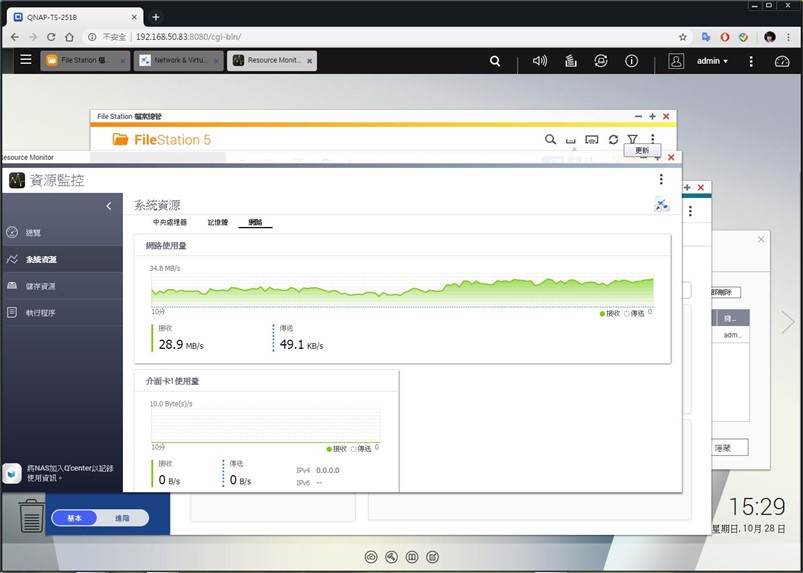Switch to Network & Virtual Switch taskbar tab
Screen dimensions: 803x573
(x=178, y=60)
